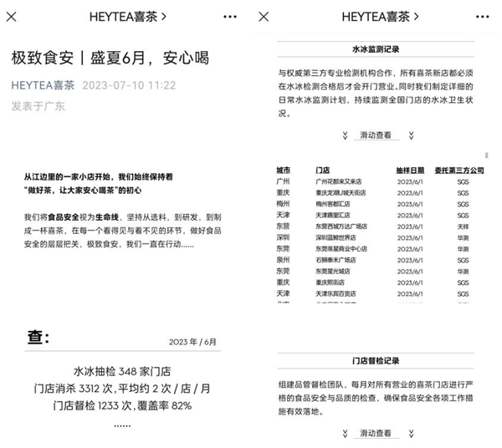Click the SGS cell in the 泉州 row
Screen dimensions: 502x448
[463, 260]
